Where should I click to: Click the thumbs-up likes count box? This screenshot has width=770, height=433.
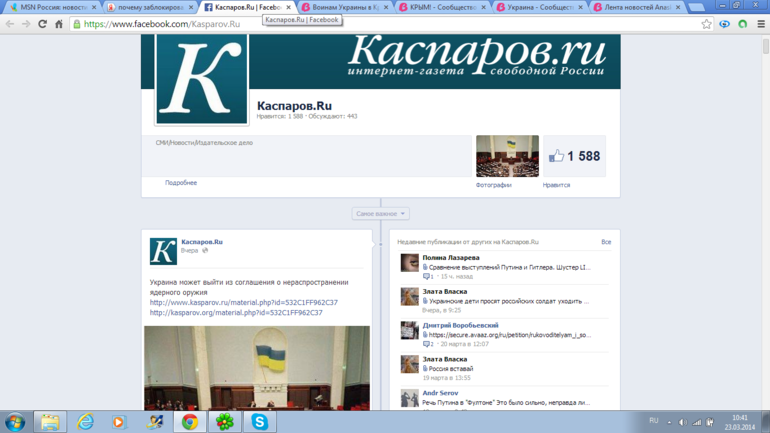pyautogui.click(x=574, y=156)
